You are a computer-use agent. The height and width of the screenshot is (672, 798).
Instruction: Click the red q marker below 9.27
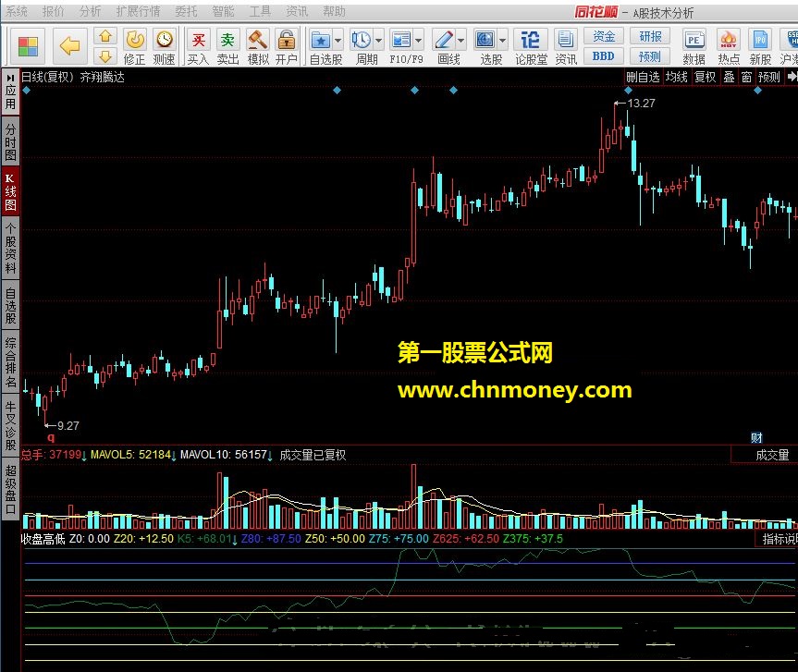(x=50, y=437)
